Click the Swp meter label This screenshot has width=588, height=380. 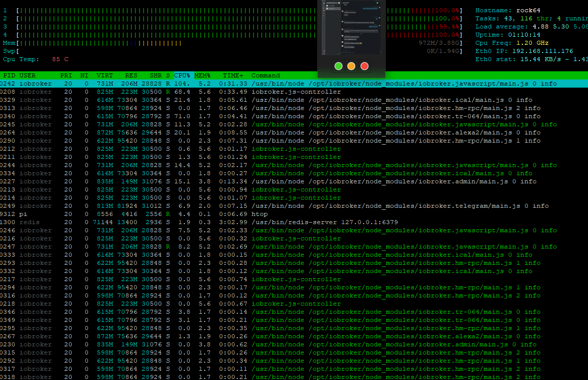click(x=9, y=51)
